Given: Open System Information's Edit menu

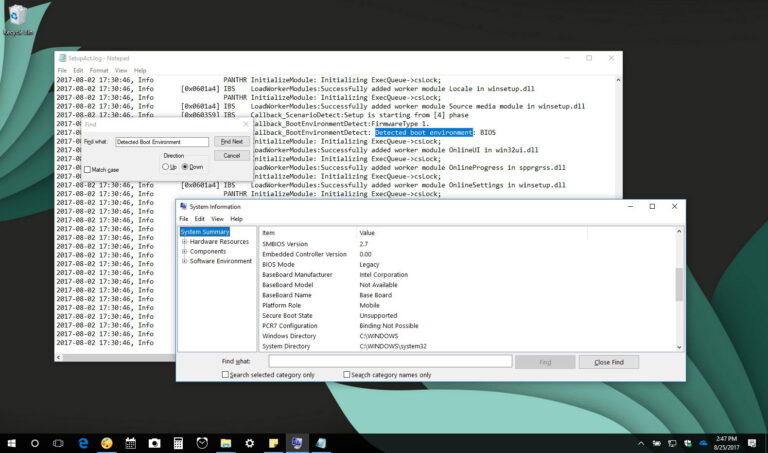Looking at the screenshot, I should click(199, 219).
